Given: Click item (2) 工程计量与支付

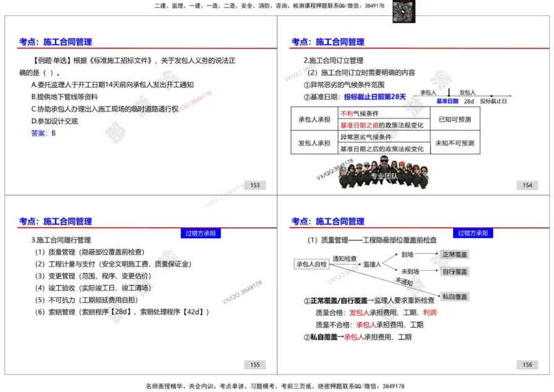Looking at the screenshot, I should coord(113,264).
